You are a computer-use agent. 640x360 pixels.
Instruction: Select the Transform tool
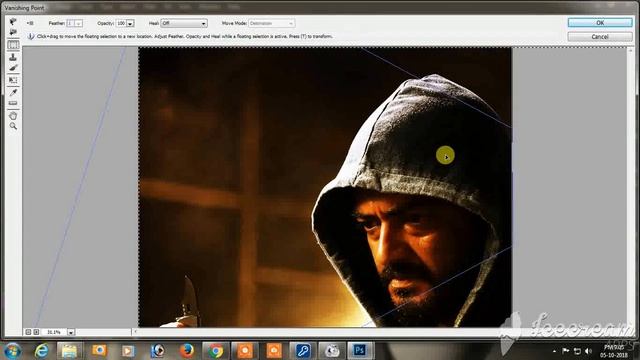[x=13, y=80]
